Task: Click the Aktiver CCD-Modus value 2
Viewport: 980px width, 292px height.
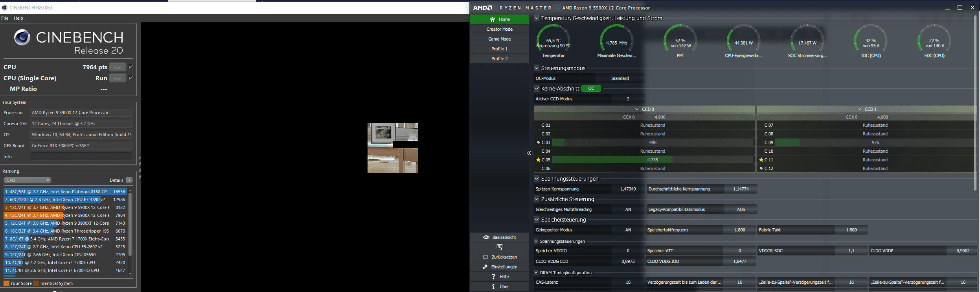Action: pos(628,99)
